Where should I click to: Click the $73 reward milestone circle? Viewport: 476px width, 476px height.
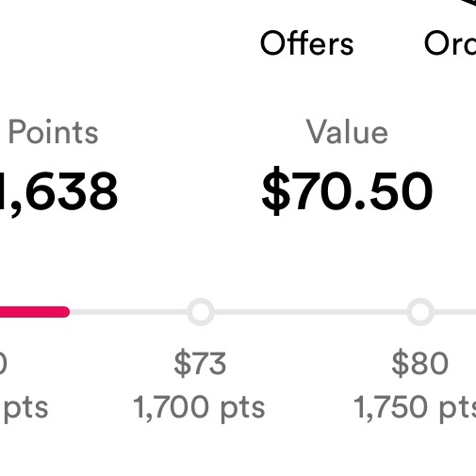coord(201,312)
